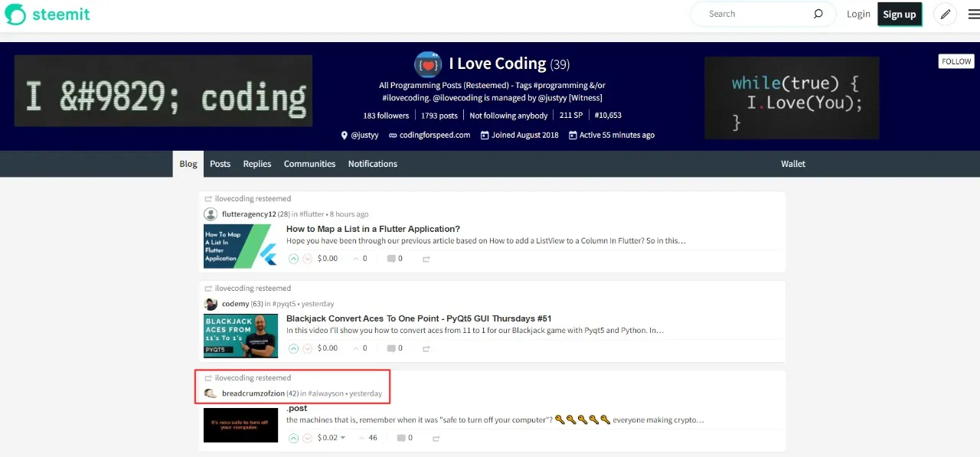Click flutteragency12 author avatar

[211, 214]
